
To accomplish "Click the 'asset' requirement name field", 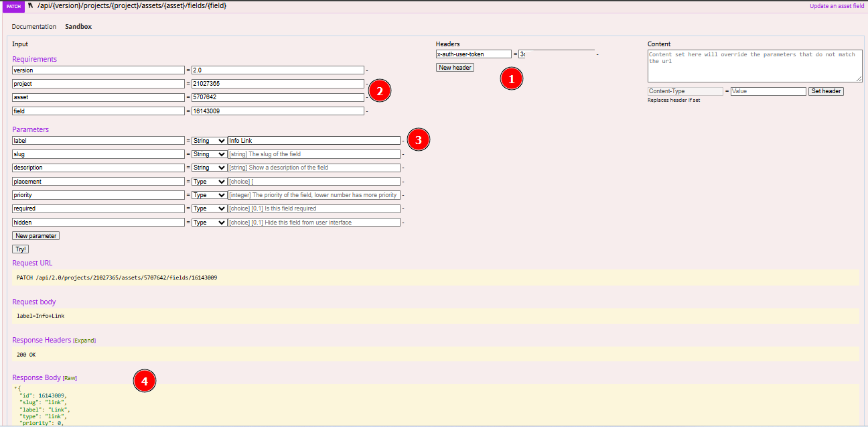I will (98, 97).
